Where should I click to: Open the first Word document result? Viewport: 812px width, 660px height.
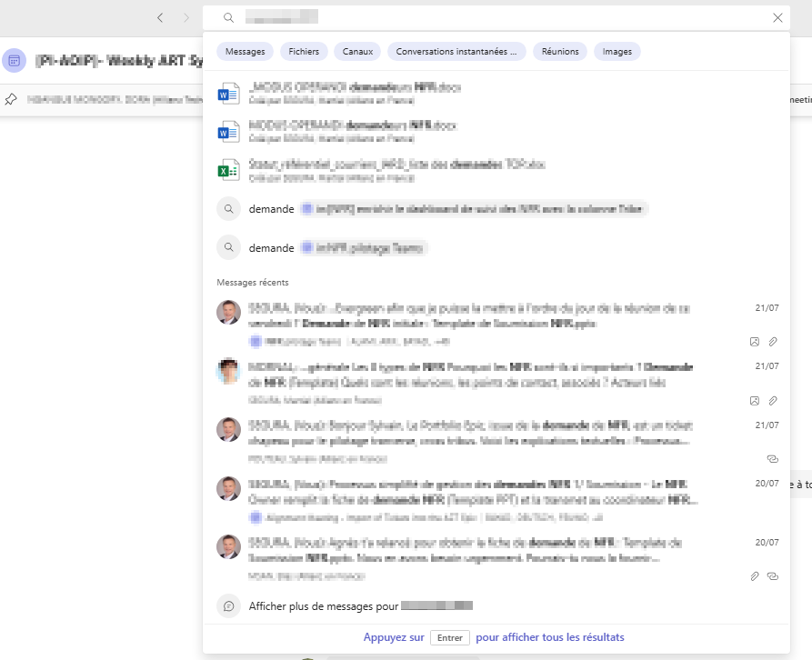click(x=497, y=93)
